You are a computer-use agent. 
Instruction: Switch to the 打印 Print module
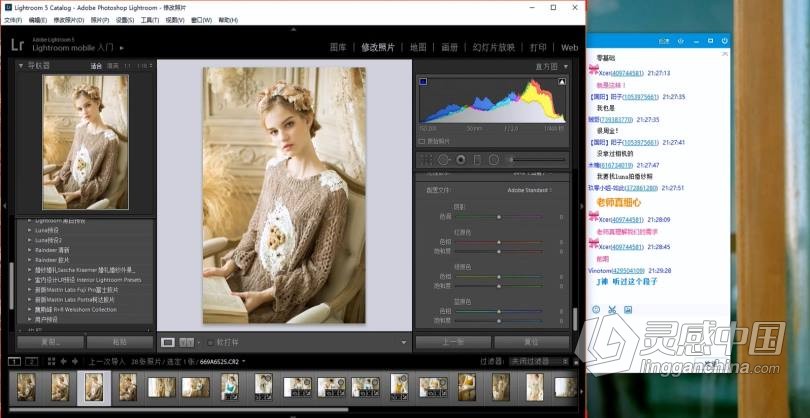(x=538, y=48)
